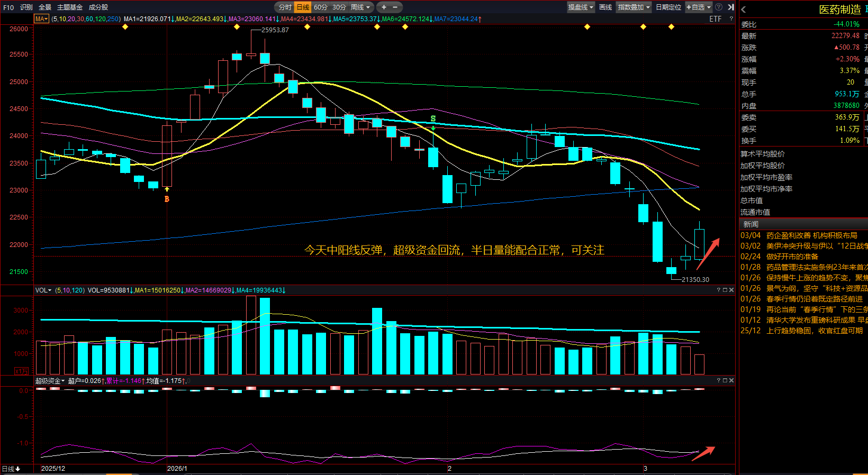Image resolution: width=868 pixels, height=475 pixels.
Task: Select the 日线 daily period
Action: click(x=303, y=7)
